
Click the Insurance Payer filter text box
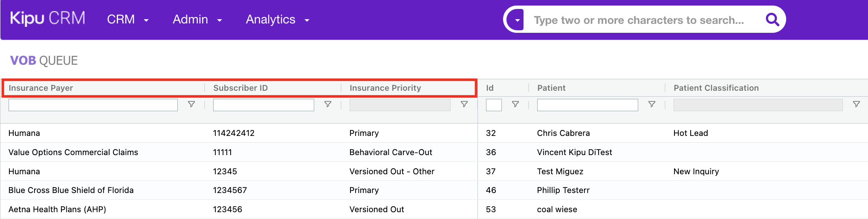coord(93,105)
